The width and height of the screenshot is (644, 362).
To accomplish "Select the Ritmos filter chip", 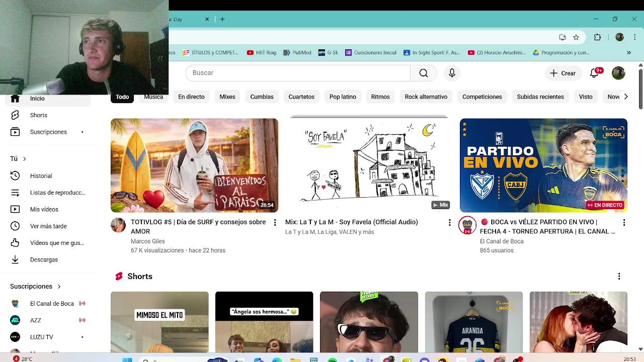I will 380,97.
